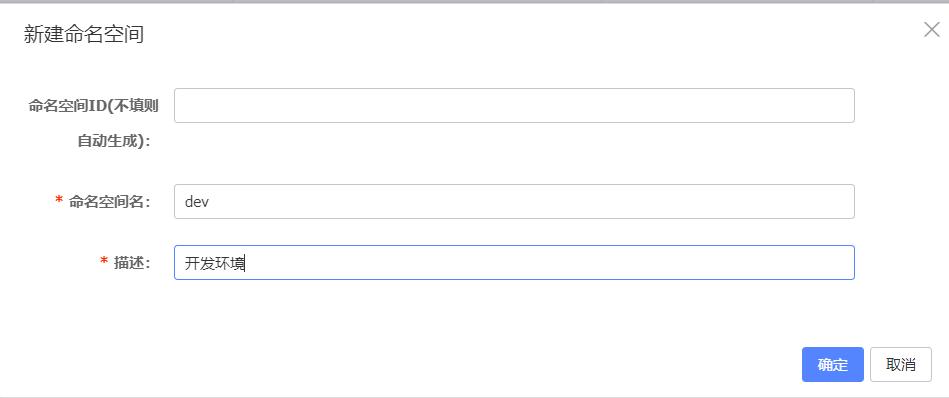
Task: Click into the 命名空间名 field
Action: click(514, 201)
